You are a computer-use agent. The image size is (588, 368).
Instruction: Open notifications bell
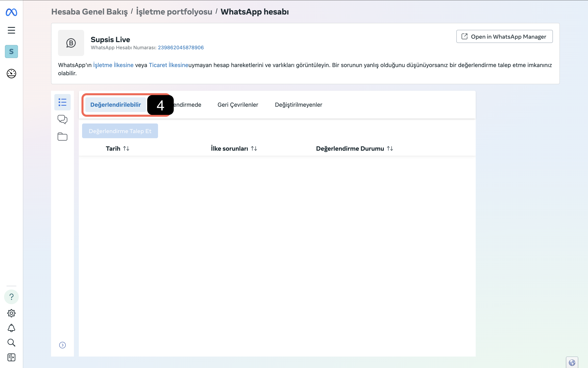(x=11, y=328)
